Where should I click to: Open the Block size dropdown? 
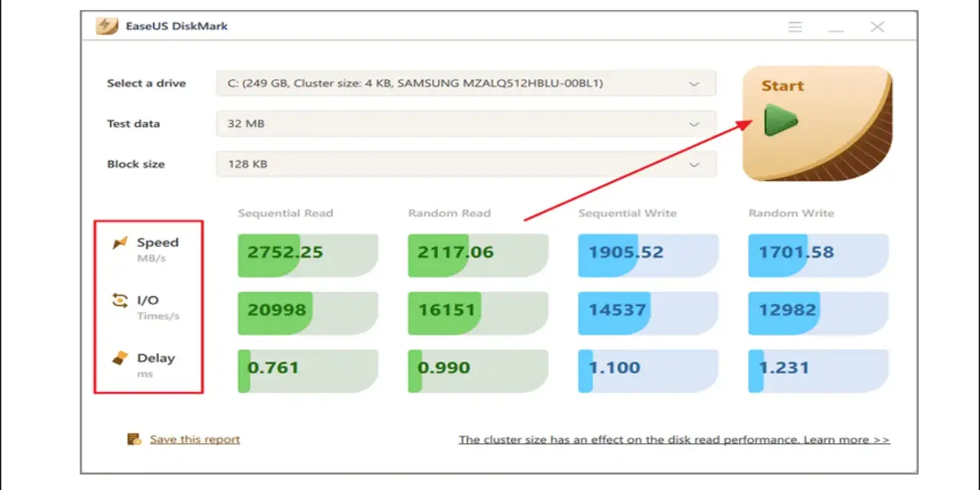(x=466, y=164)
